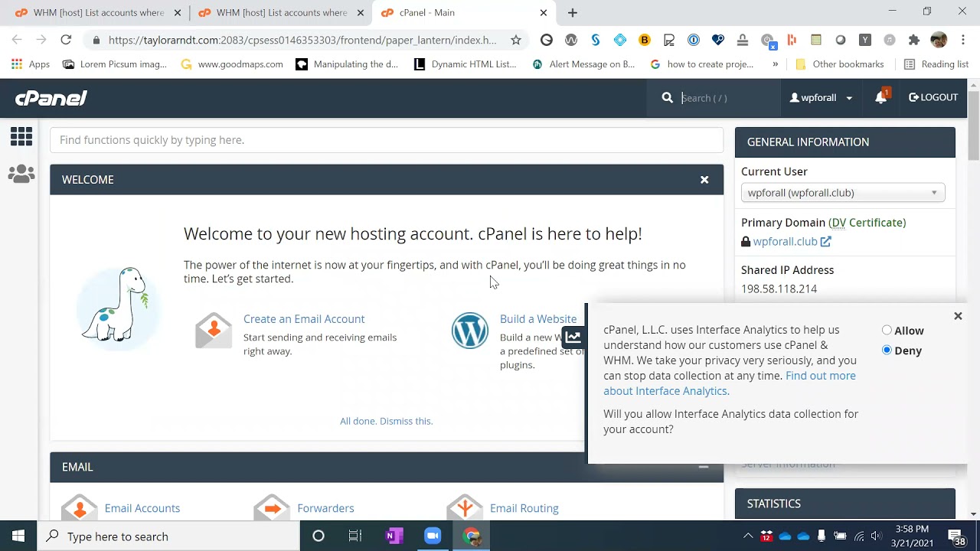Show hidden system tray icons

coord(748,536)
